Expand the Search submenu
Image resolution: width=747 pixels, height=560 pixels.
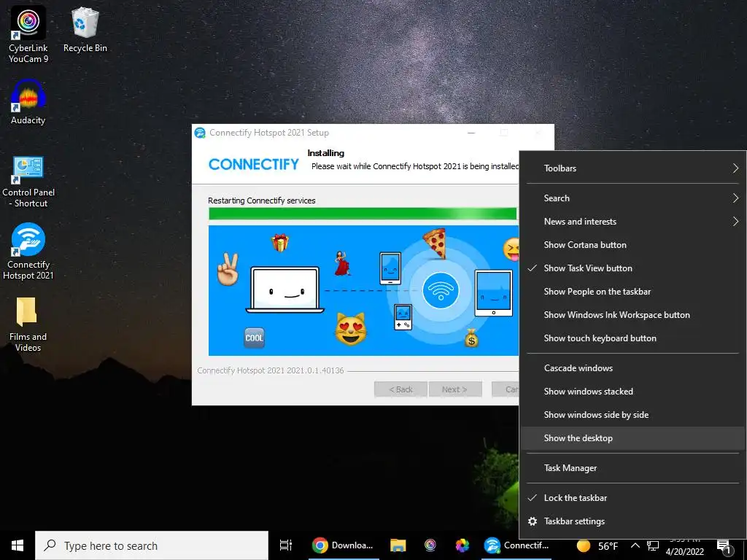point(632,198)
